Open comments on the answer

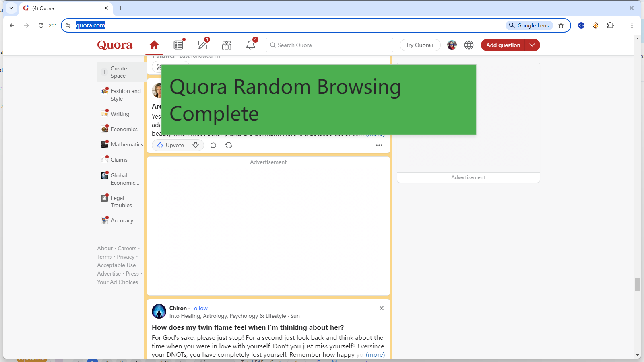[x=213, y=145]
